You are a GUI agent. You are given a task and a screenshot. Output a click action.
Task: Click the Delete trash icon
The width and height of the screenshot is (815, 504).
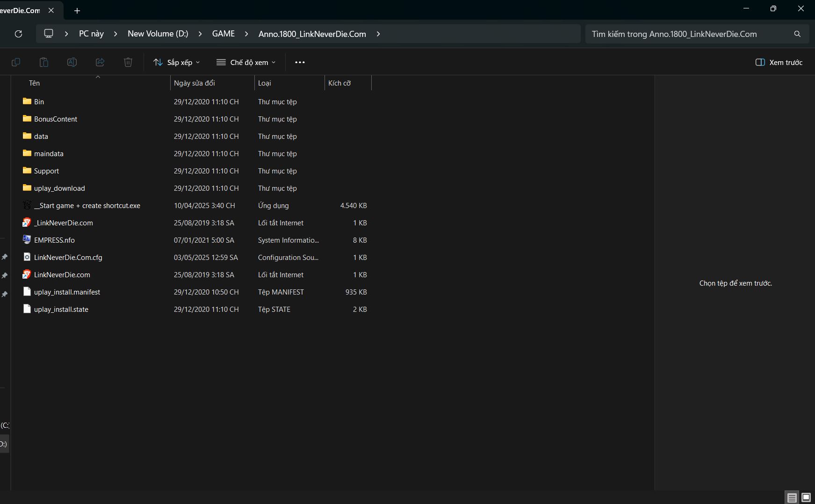pyautogui.click(x=128, y=62)
